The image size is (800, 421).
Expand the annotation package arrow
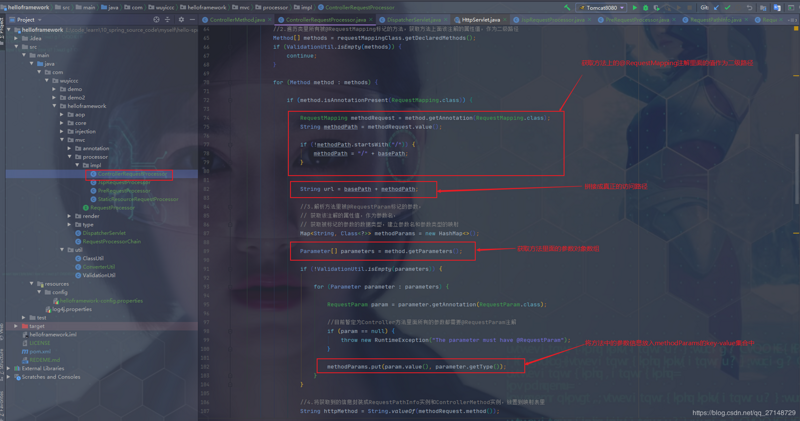tap(70, 148)
